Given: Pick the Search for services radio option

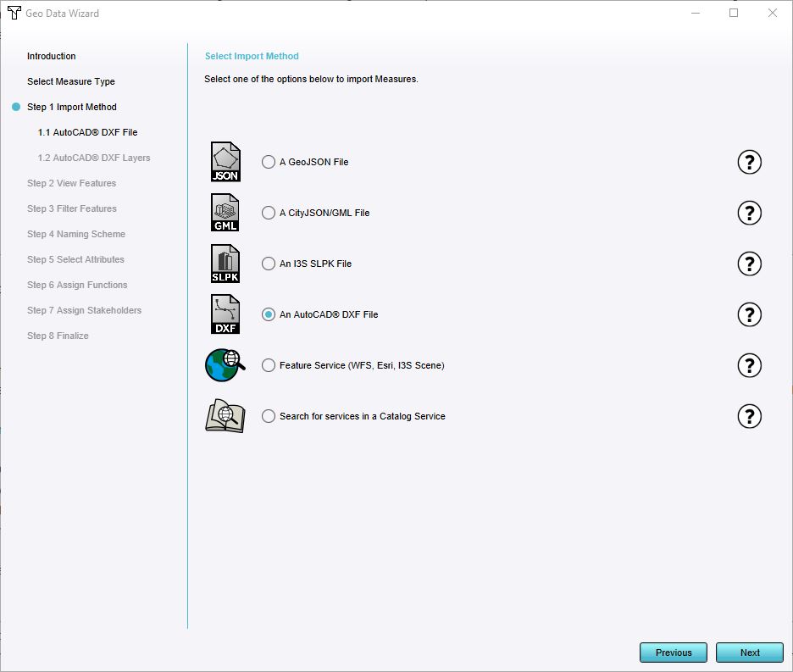Looking at the screenshot, I should click(x=269, y=416).
